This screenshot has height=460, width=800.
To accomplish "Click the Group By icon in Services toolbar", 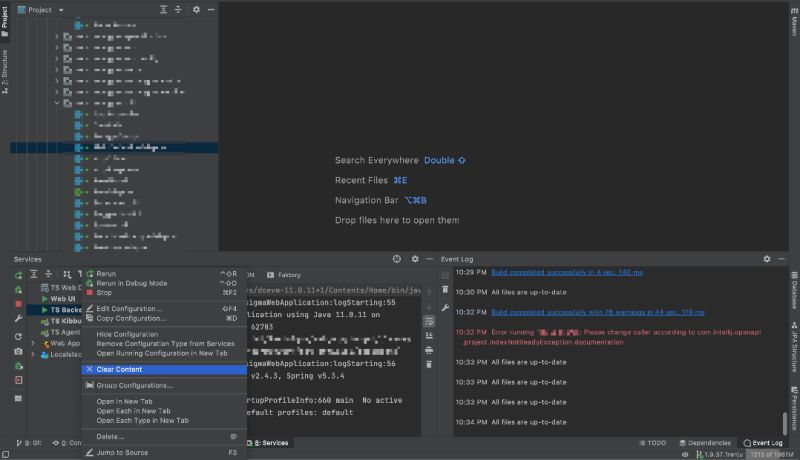I will click(67, 274).
